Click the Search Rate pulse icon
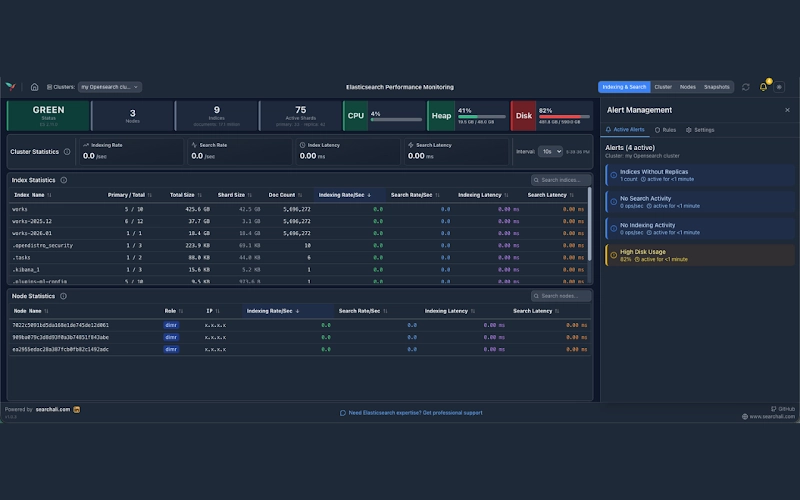Screen dimensions: 800x500 194,145
